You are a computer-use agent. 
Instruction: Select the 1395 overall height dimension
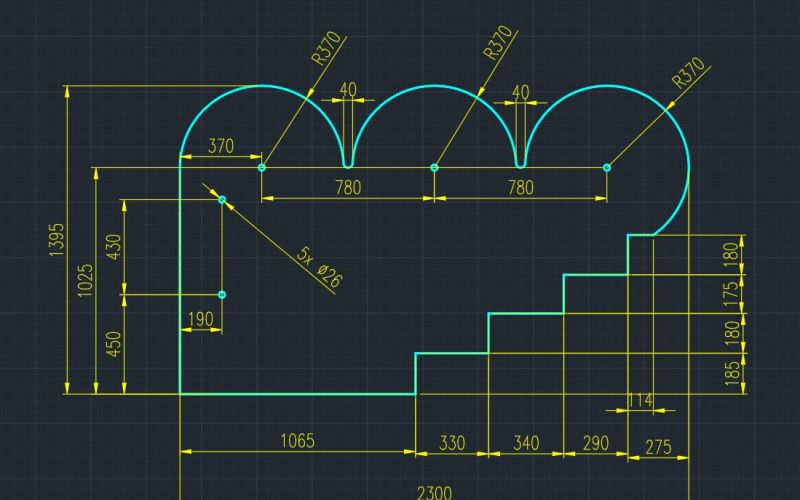click(x=56, y=240)
